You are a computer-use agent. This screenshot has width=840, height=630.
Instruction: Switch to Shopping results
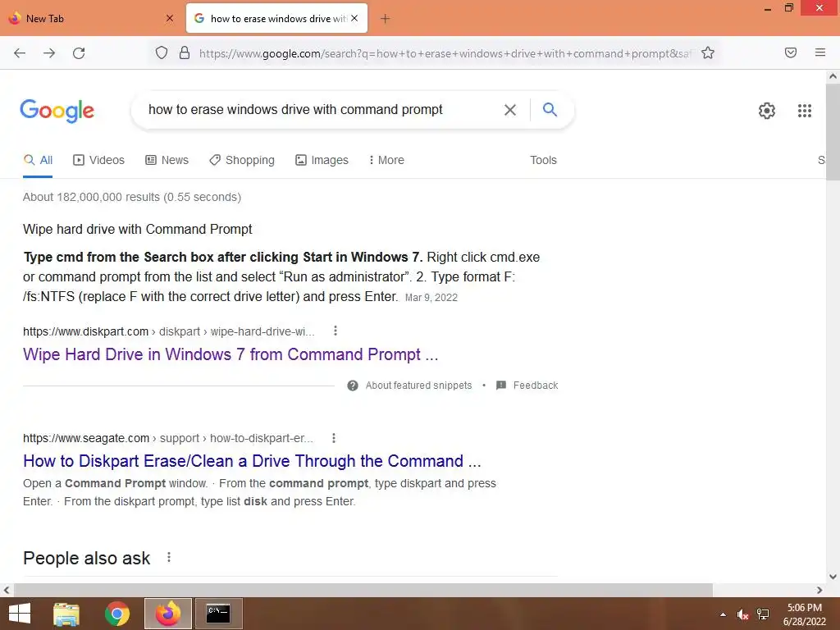(242, 160)
